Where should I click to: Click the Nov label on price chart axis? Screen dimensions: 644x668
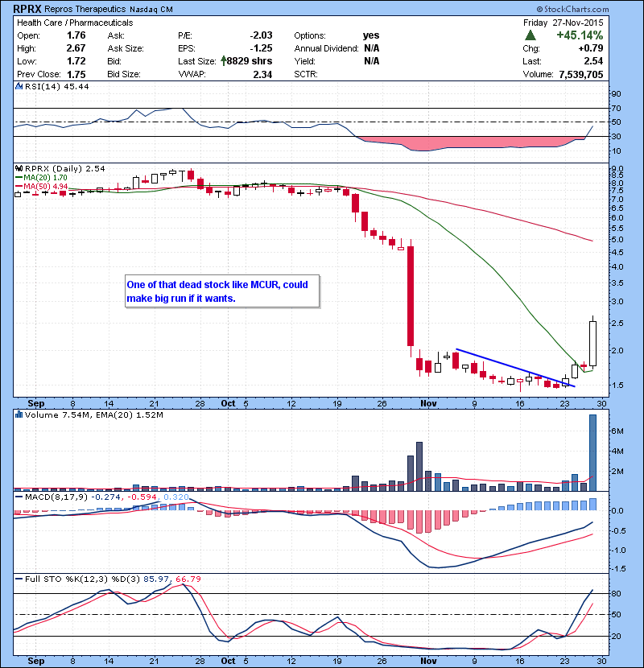tap(428, 403)
